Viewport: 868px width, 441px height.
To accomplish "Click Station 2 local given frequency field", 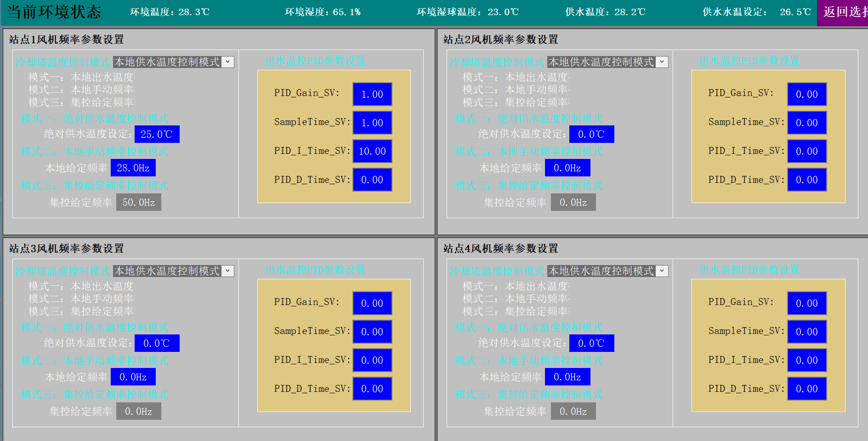I will (x=567, y=168).
